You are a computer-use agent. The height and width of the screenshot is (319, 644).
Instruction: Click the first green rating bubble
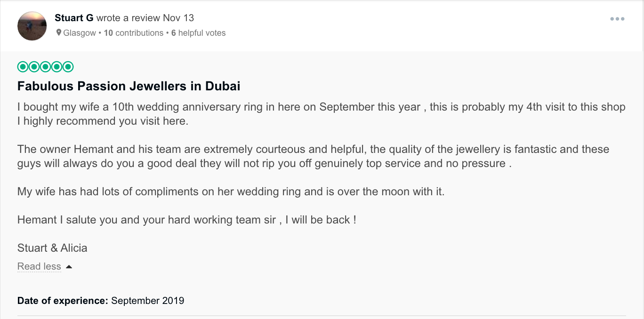pos(23,67)
